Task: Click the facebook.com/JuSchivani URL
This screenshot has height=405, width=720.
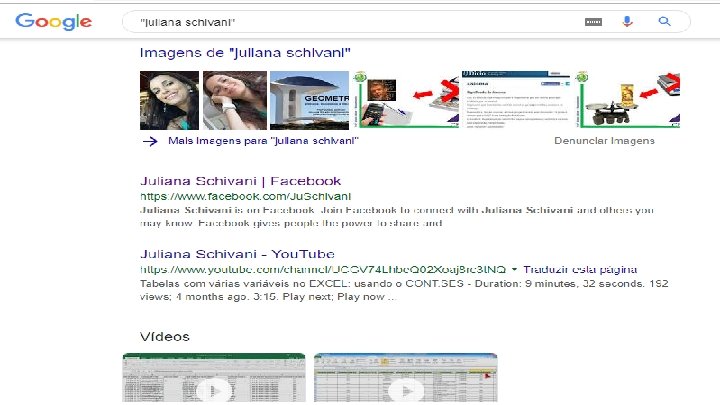Action: click(x=246, y=197)
